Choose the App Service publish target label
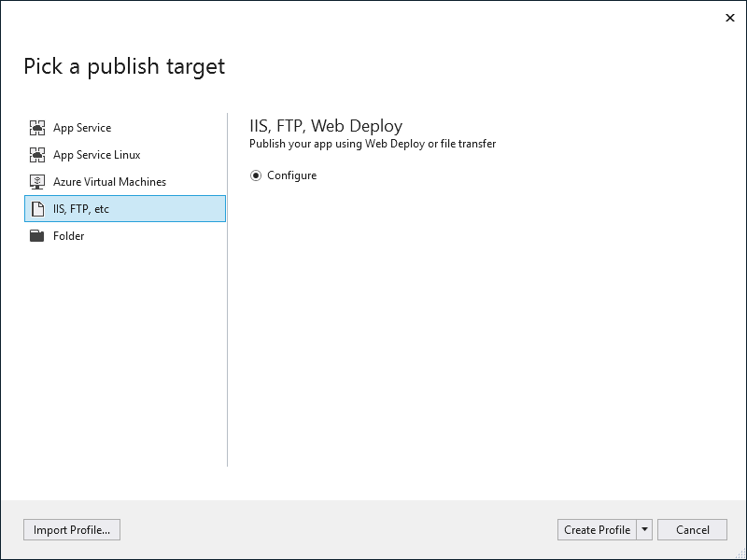Image resolution: width=747 pixels, height=560 pixels. (x=82, y=128)
